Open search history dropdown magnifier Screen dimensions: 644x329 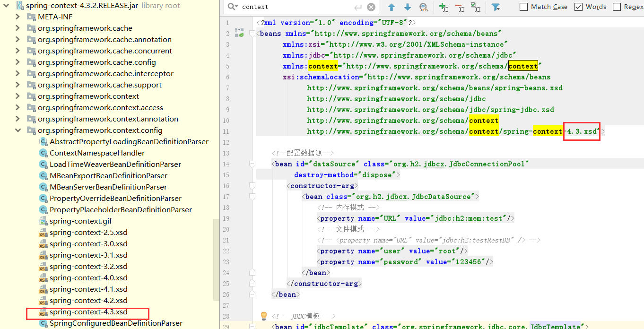(x=233, y=7)
